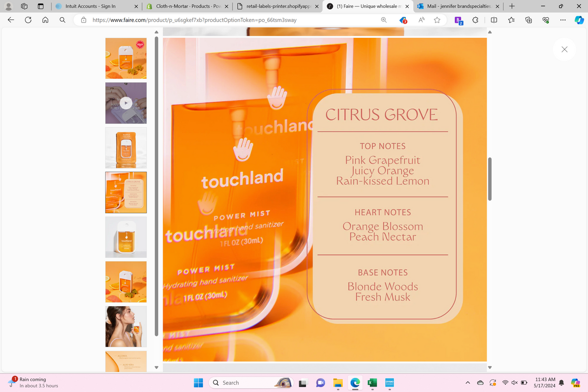Close the Mail - jennifer tab
Image resolution: width=588 pixels, height=392 pixels.
click(x=498, y=6)
